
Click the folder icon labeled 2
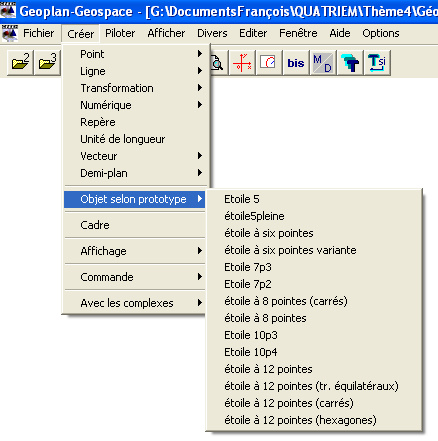20,62
